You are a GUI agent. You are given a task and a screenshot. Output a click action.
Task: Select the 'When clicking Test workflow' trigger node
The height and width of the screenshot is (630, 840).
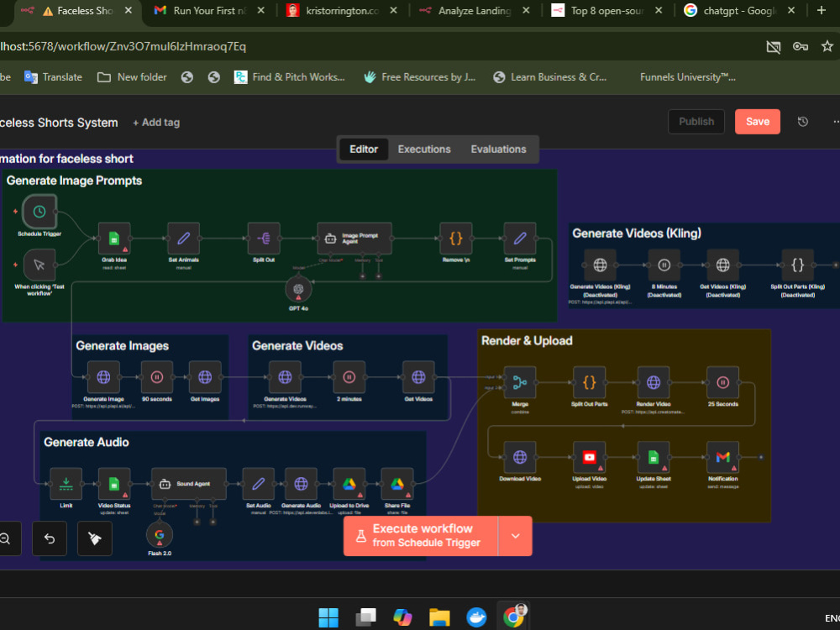pos(39,265)
